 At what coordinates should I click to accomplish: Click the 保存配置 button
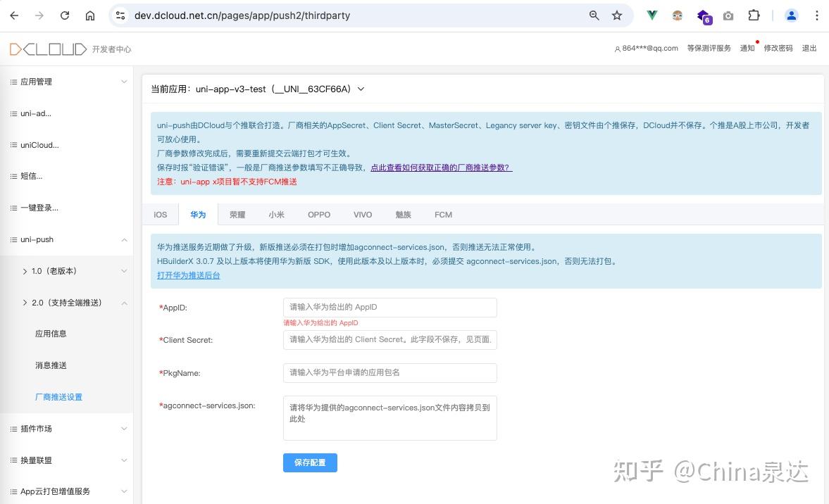coord(310,462)
